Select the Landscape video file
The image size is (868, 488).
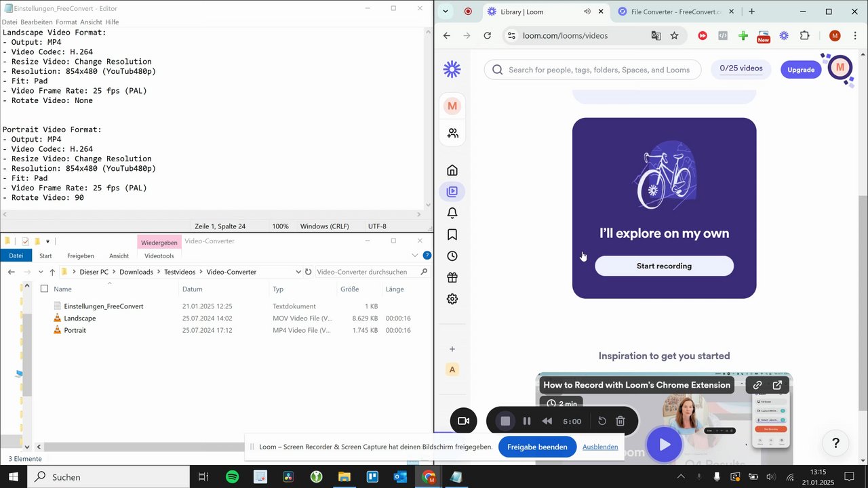80,319
